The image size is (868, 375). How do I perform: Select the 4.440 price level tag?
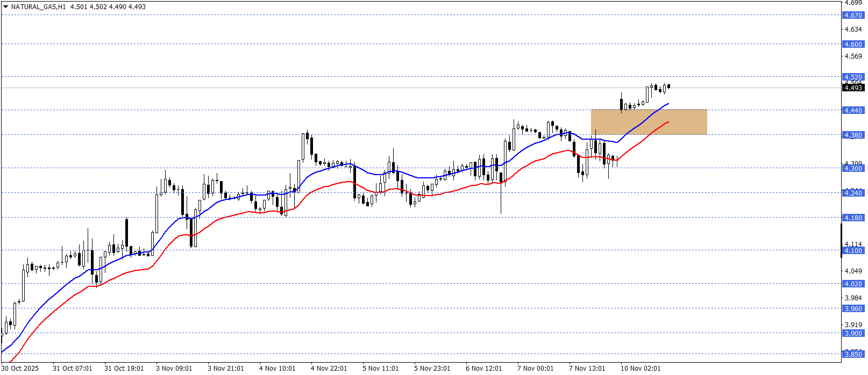tap(852, 111)
